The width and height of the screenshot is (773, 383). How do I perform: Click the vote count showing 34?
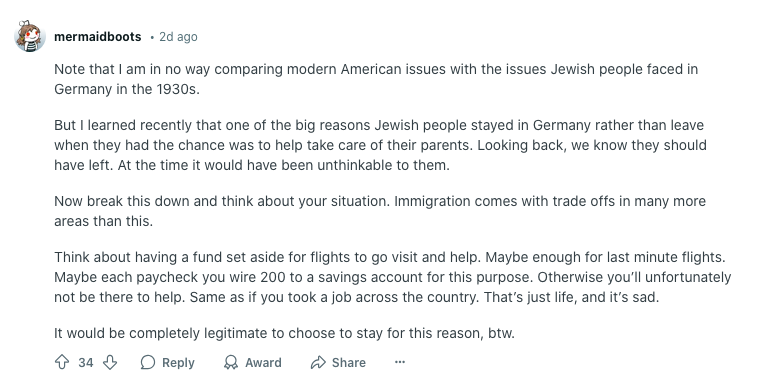click(x=86, y=363)
